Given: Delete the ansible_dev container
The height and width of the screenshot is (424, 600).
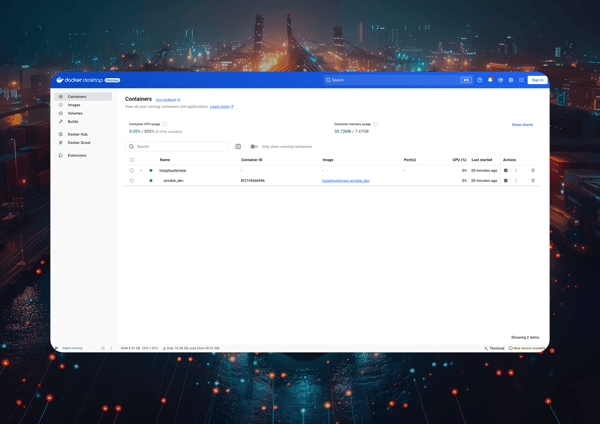Looking at the screenshot, I should [533, 181].
